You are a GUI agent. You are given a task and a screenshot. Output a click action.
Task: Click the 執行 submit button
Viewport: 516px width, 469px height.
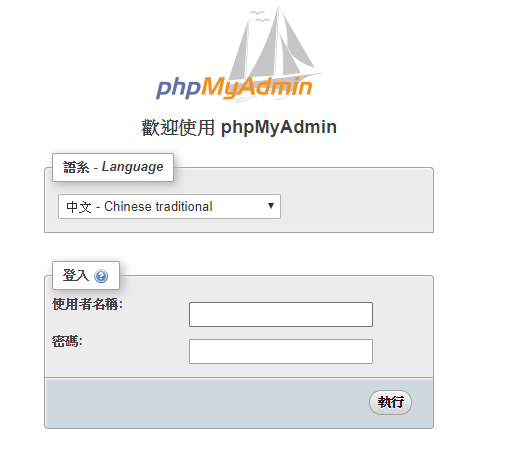[x=390, y=402]
